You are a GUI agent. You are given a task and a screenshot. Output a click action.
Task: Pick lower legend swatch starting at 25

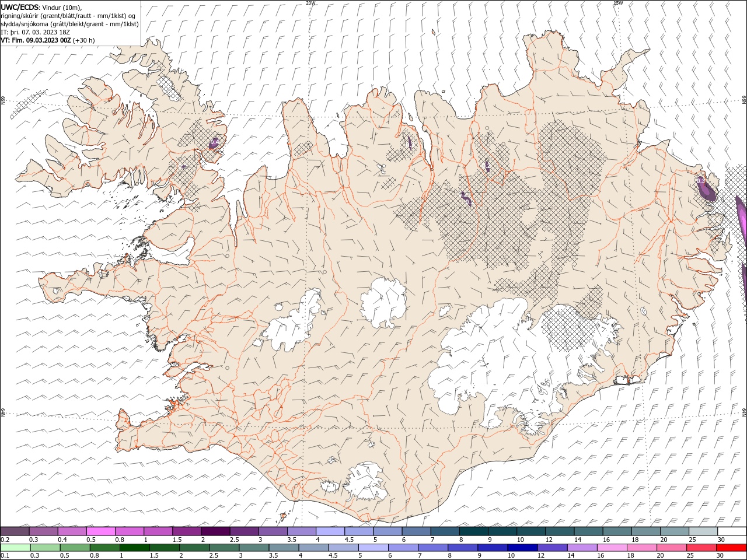click(701, 548)
